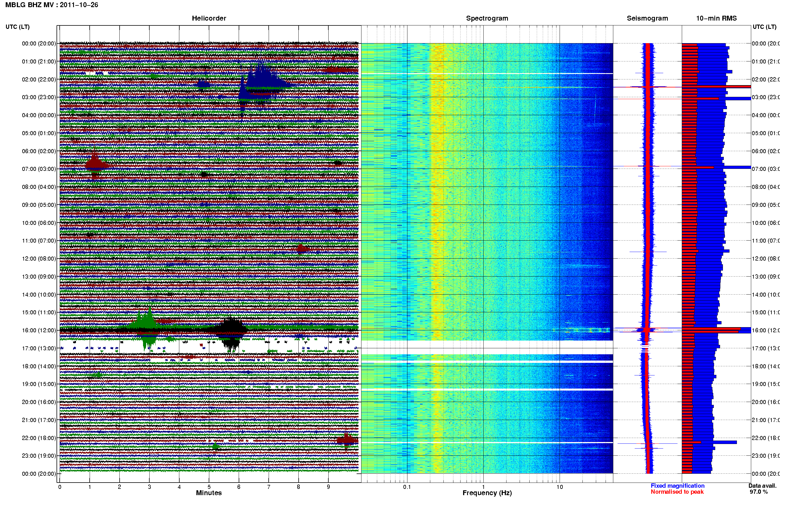Click the '11:00 (07:00)' left time label
Viewport: 812px width, 508px height.
point(39,241)
